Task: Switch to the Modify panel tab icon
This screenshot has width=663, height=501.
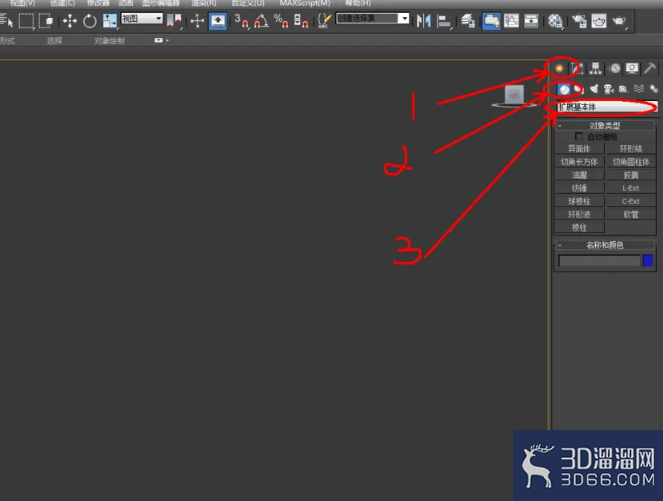Action: (577, 68)
